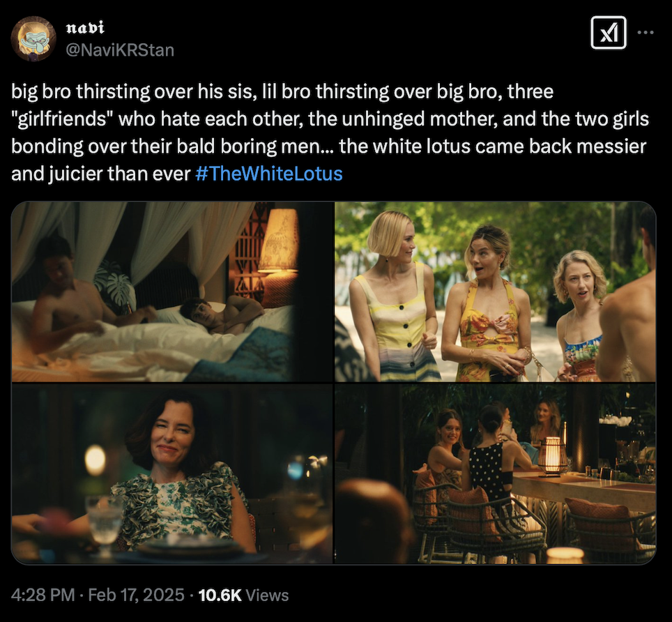Viewport: 672px width, 622px height.
Task: Click the Grok xAI icon
Action: tap(608, 33)
